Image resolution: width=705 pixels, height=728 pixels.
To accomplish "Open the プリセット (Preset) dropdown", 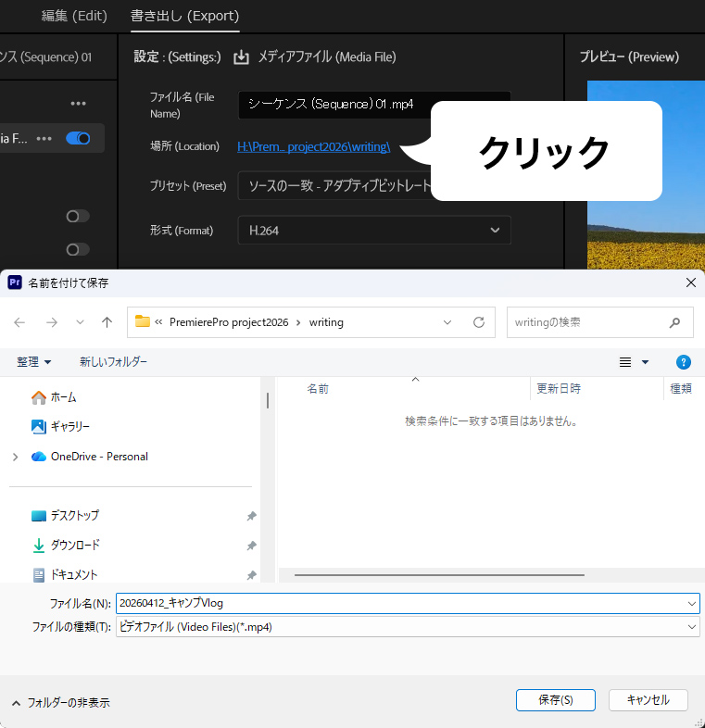I will coord(334,186).
